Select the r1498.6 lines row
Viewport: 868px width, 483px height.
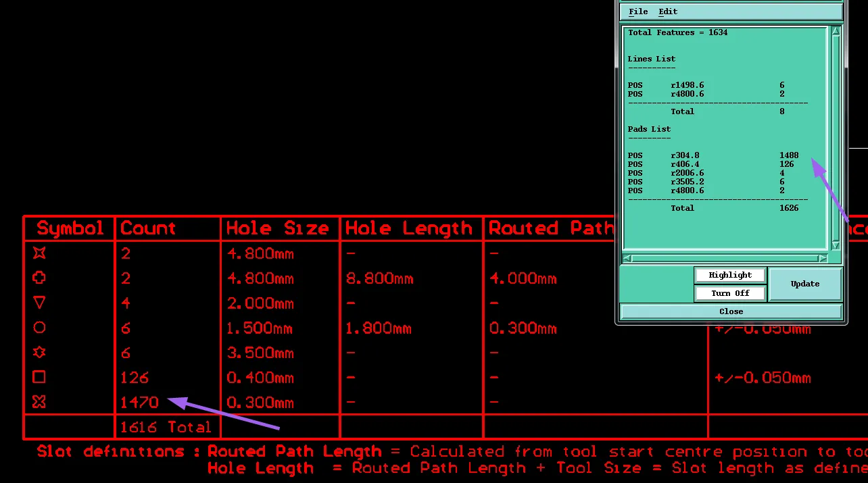[706, 85]
